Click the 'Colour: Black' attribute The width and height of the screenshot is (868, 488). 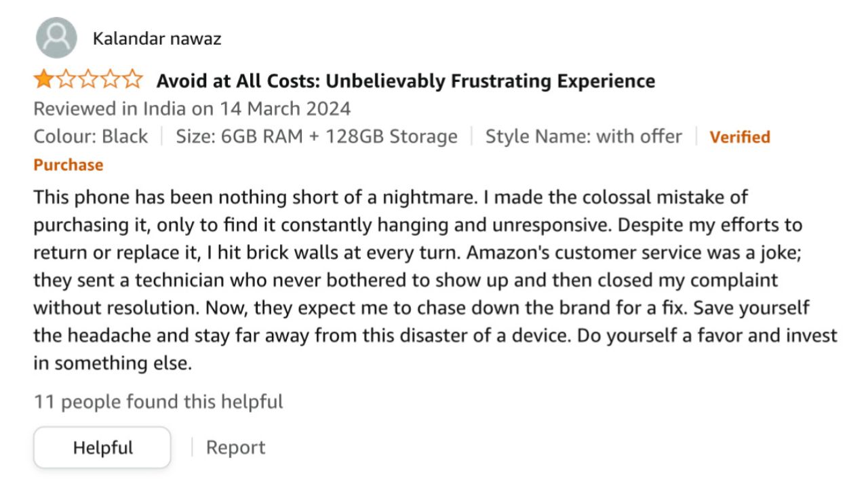click(x=91, y=137)
